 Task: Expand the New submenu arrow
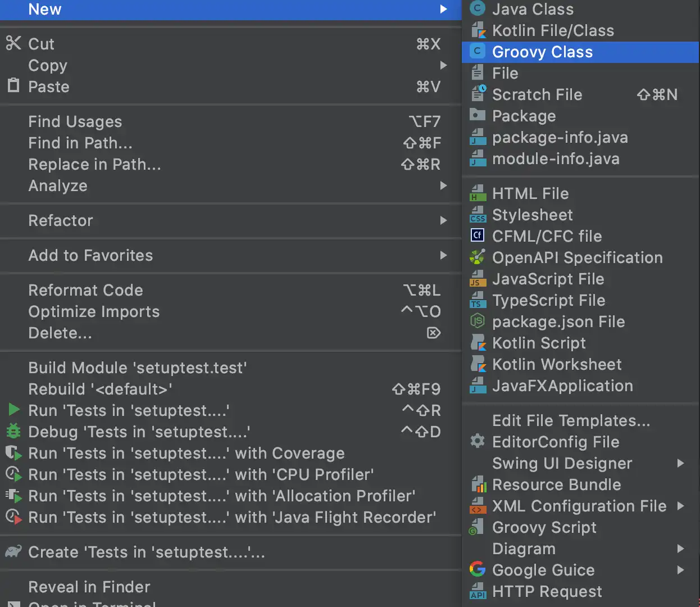click(443, 9)
